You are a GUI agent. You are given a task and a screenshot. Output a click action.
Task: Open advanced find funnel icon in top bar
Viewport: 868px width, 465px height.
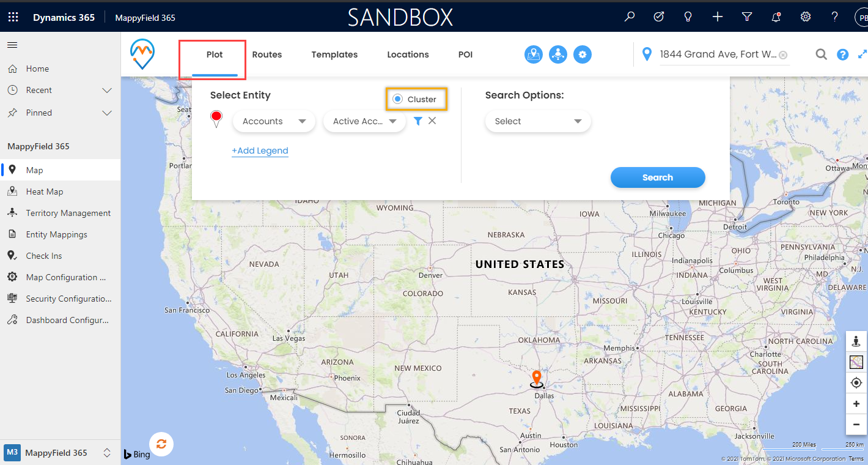pyautogui.click(x=747, y=17)
